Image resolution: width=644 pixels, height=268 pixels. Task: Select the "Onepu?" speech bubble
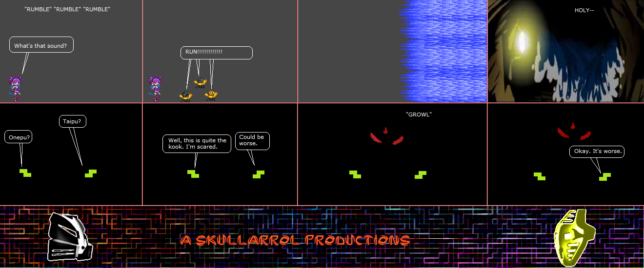click(19, 137)
